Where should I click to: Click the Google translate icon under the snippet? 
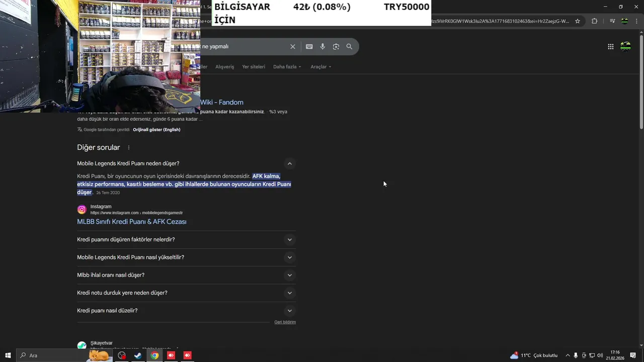click(x=79, y=130)
